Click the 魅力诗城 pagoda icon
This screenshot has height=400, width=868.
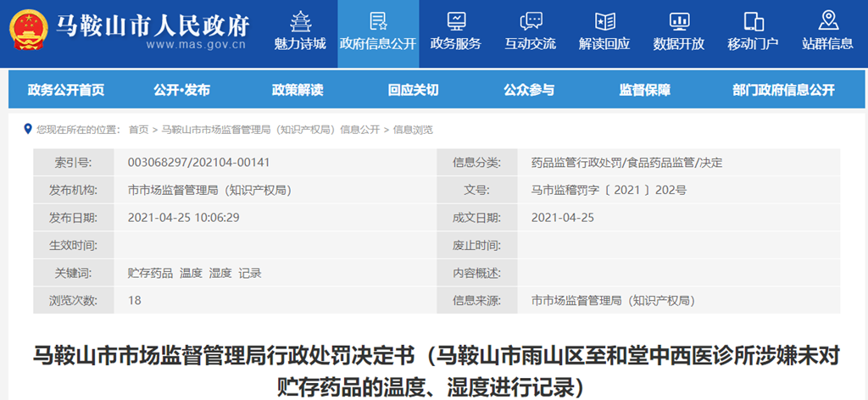coord(301,20)
